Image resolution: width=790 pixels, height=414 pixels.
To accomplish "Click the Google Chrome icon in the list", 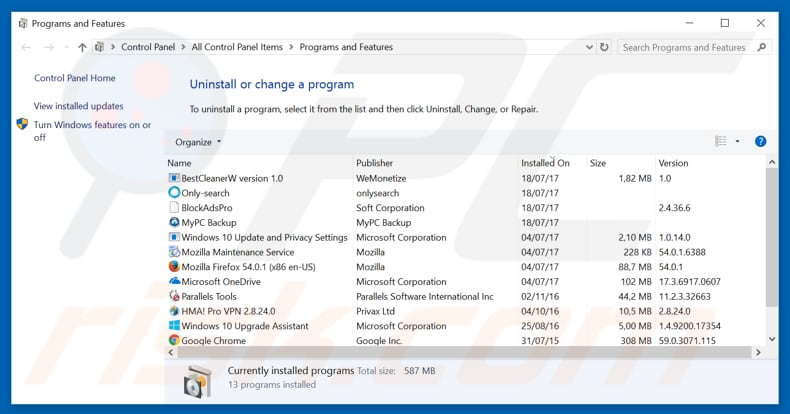I will pos(174,340).
